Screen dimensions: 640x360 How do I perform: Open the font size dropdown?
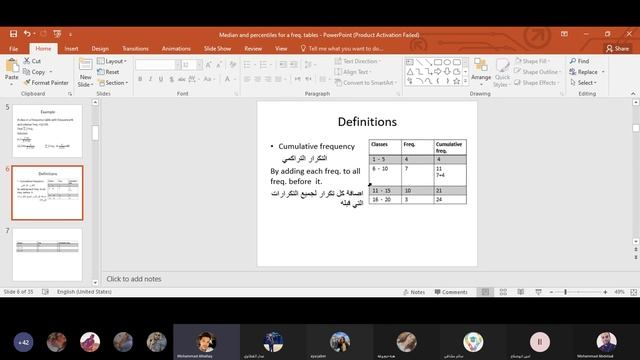point(199,64)
